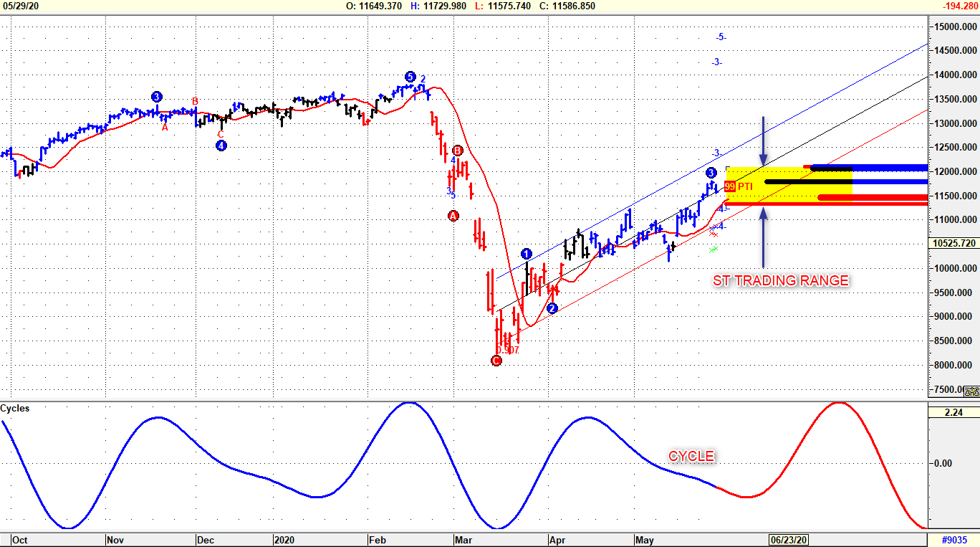Image resolution: width=980 pixels, height=547 pixels.
Task: Select the circled blue wave 5 marker
Action: pos(410,77)
